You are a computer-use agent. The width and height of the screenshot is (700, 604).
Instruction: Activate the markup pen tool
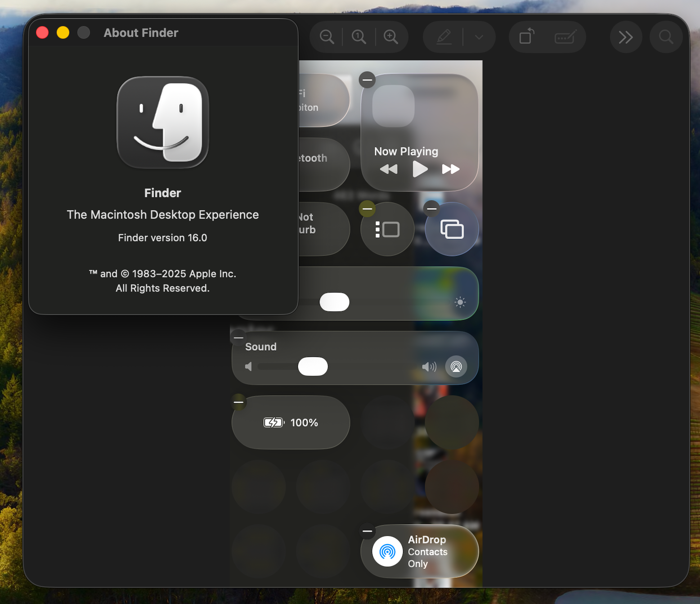tap(444, 37)
